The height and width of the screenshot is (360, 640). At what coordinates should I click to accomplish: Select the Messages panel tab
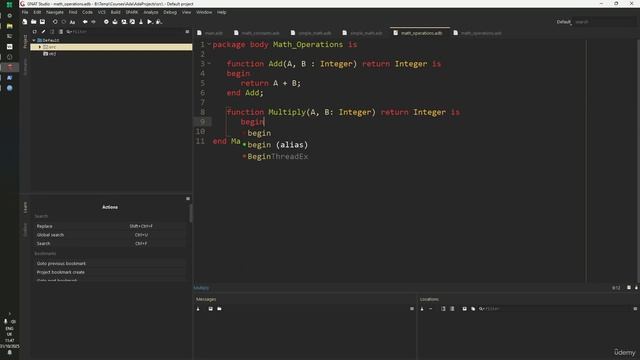pos(206,299)
